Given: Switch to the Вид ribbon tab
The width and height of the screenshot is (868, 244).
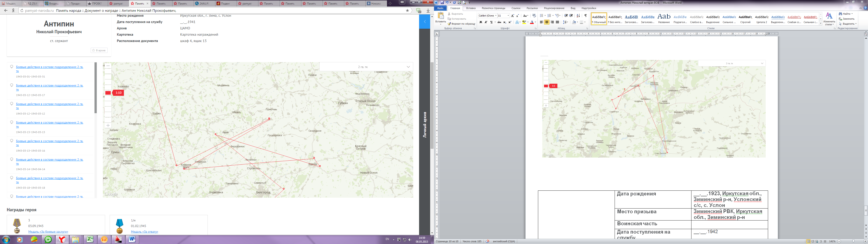Looking at the screenshot, I should pos(573,8).
